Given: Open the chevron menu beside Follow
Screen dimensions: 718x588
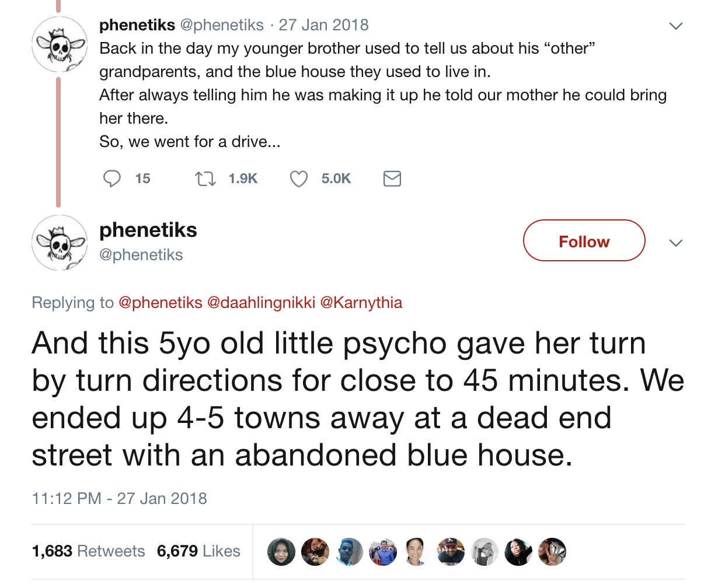Looking at the screenshot, I should pos(675,243).
